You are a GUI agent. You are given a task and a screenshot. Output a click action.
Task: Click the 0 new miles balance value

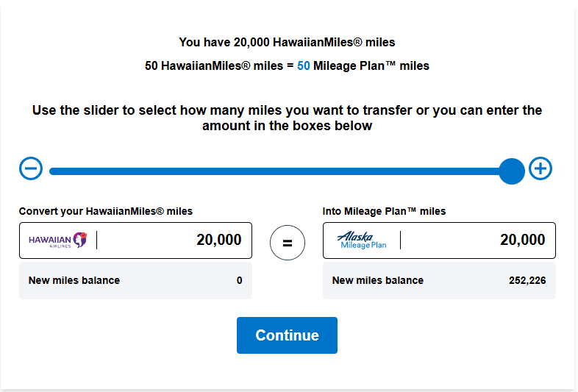coord(240,280)
